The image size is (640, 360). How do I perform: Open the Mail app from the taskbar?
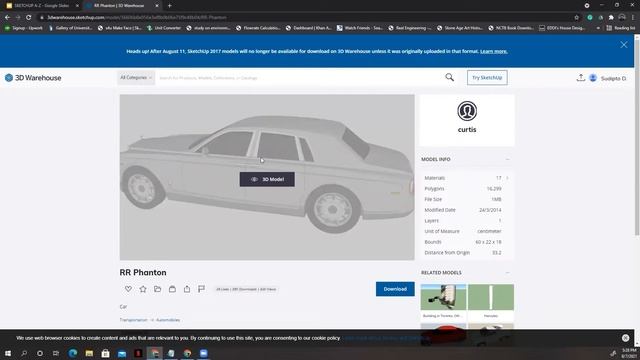coord(122,353)
